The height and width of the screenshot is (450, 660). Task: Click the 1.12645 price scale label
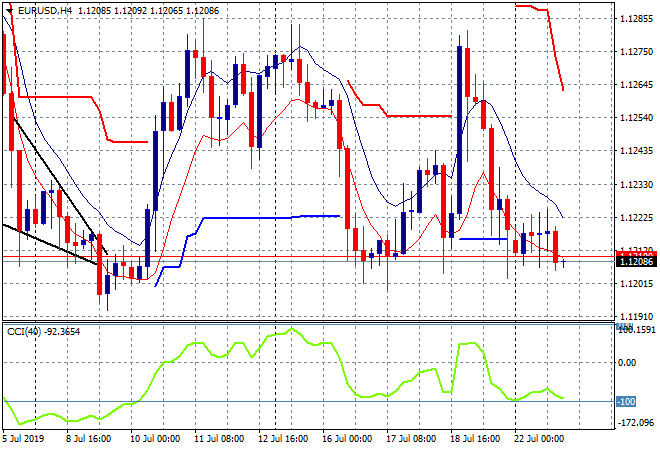(x=636, y=85)
